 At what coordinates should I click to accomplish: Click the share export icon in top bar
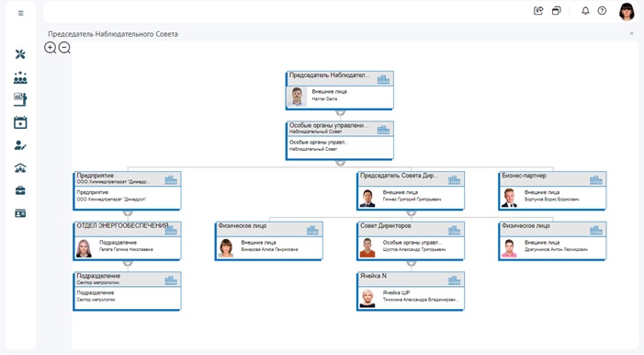click(x=538, y=11)
